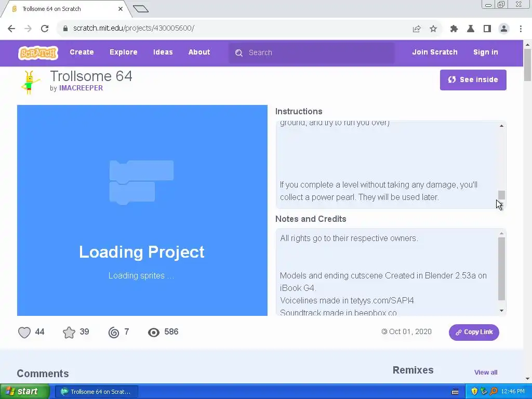This screenshot has height=399, width=532.
Task: Favorite the project with star icon
Action: point(69,332)
